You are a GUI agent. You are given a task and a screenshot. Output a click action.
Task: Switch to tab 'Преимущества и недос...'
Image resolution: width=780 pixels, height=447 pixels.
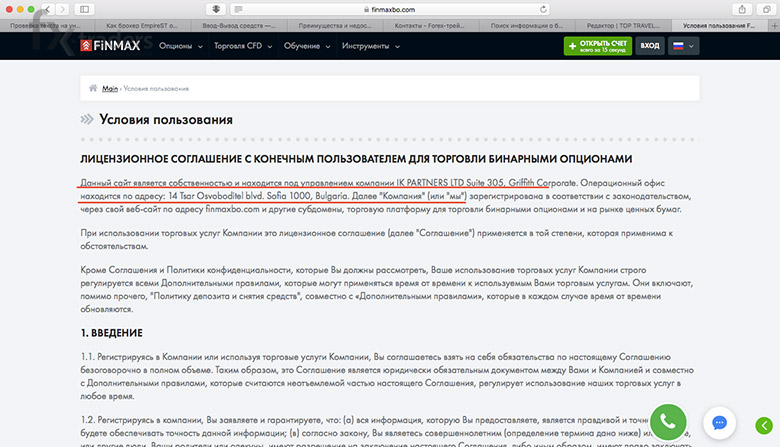[335, 25]
